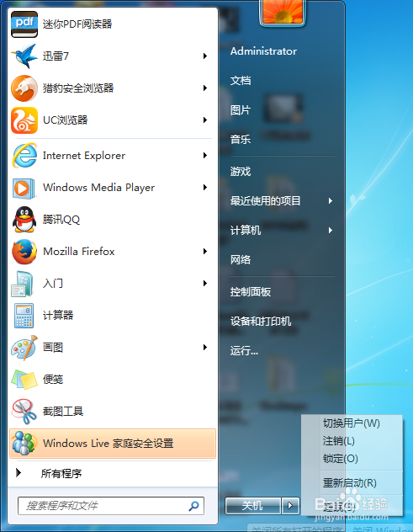
Task: Open the 文档 documents link
Action: click(x=241, y=81)
